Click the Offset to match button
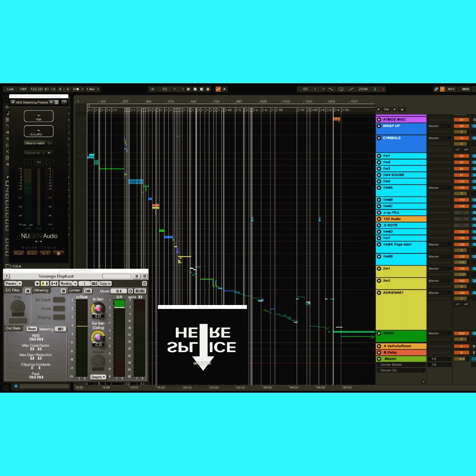This screenshot has height=476, width=476. click(x=34, y=143)
